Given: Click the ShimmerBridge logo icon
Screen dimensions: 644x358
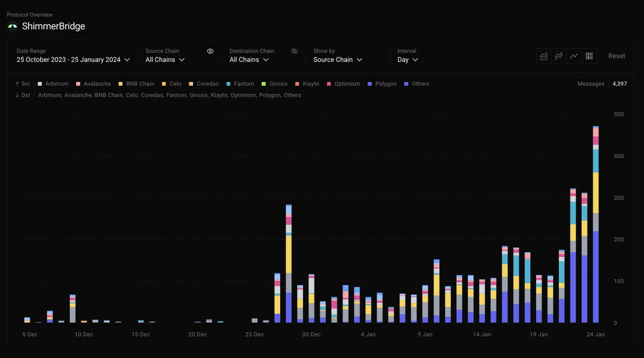Looking at the screenshot, I should pos(12,26).
